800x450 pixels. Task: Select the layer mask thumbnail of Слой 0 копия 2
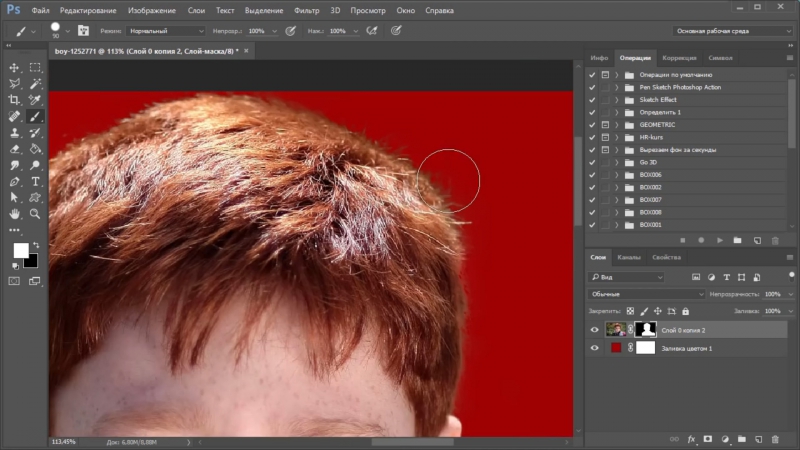click(x=646, y=329)
